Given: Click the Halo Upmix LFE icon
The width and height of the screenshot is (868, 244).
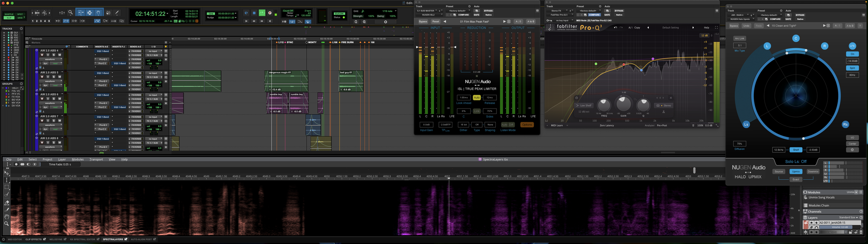Looking at the screenshot, I should (x=852, y=46).
